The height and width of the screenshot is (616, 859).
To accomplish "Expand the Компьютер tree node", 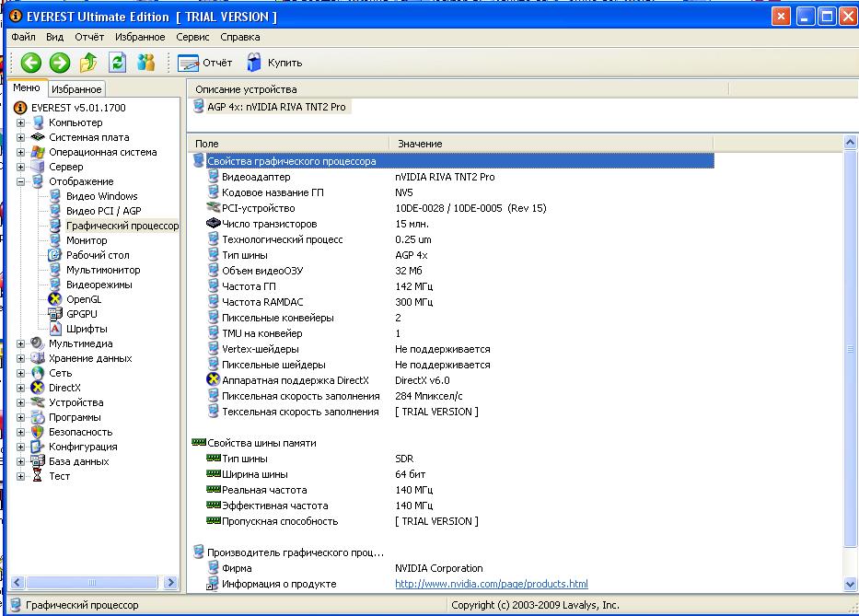I will pos(21,122).
